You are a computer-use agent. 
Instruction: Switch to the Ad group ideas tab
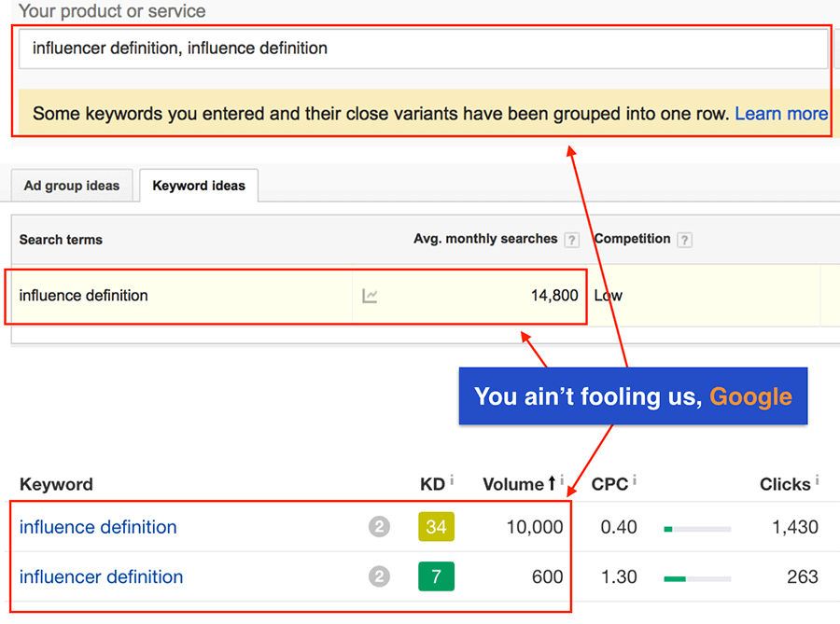[x=72, y=186]
